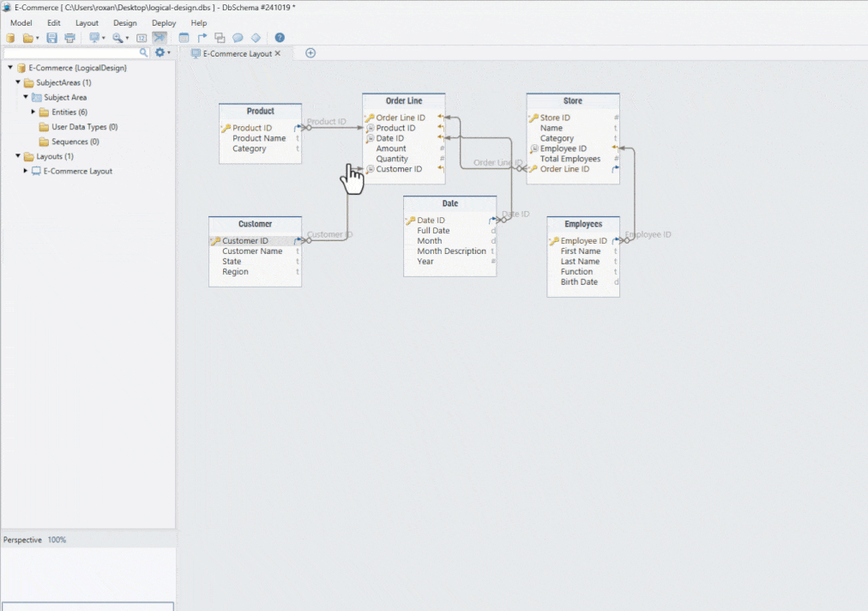The image size is (868, 611).
Task: Click the search magnifier in tree filter
Action: click(144, 52)
